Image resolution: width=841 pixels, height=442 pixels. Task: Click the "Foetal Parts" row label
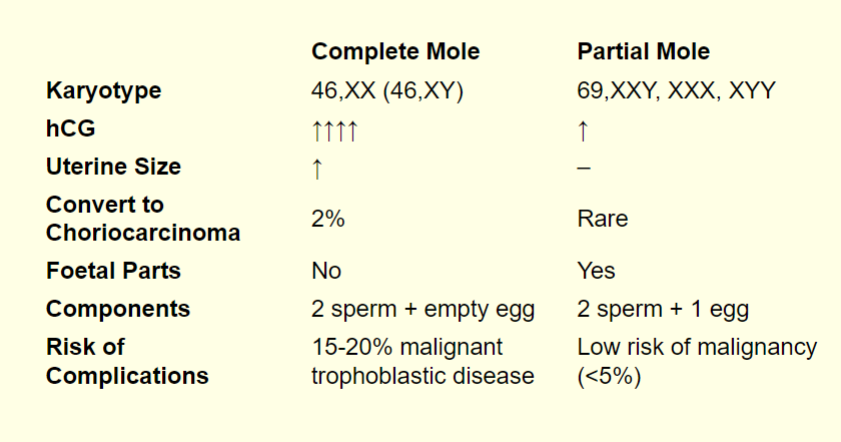[113, 271]
